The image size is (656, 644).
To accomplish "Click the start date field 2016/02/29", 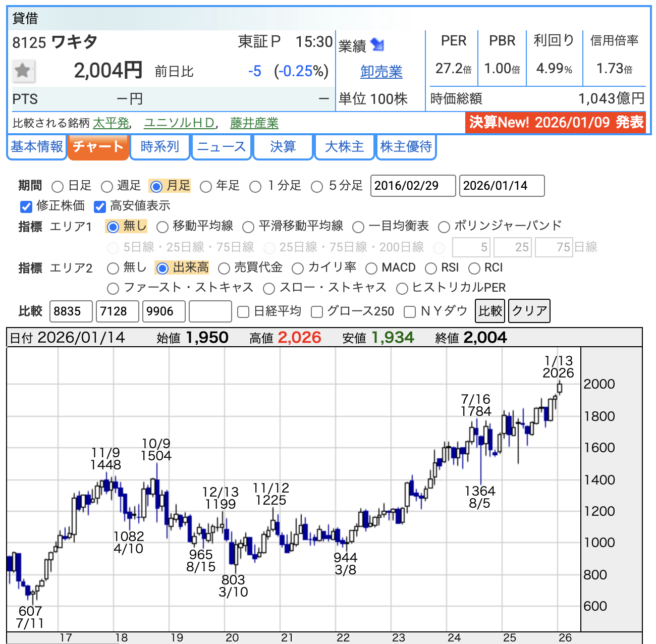I will (x=413, y=186).
